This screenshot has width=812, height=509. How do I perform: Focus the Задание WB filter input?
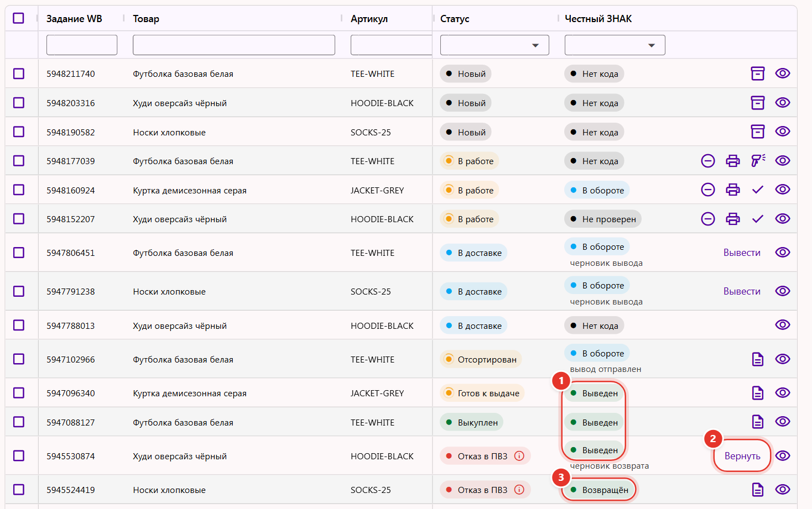click(82, 45)
